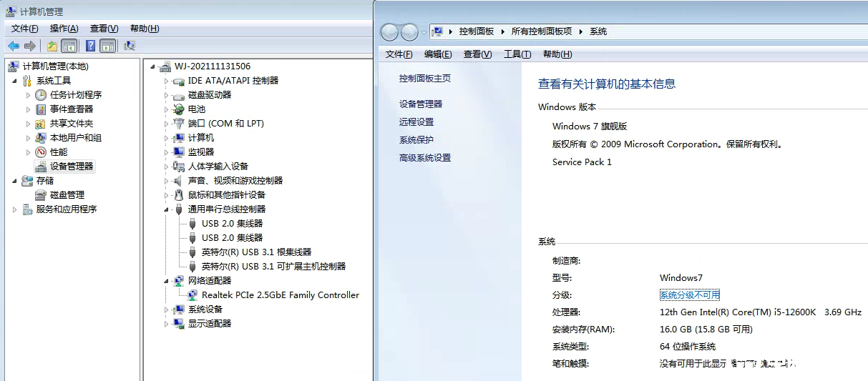The image size is (868, 381).
Task: Select the first USB 2.0 集线器 entry
Action: [x=232, y=224]
